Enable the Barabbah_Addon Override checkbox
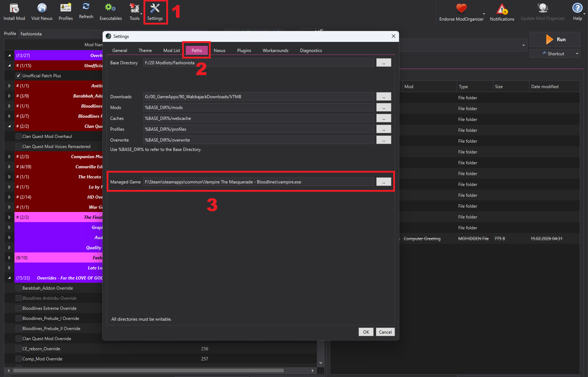588x377 pixels. point(18,288)
